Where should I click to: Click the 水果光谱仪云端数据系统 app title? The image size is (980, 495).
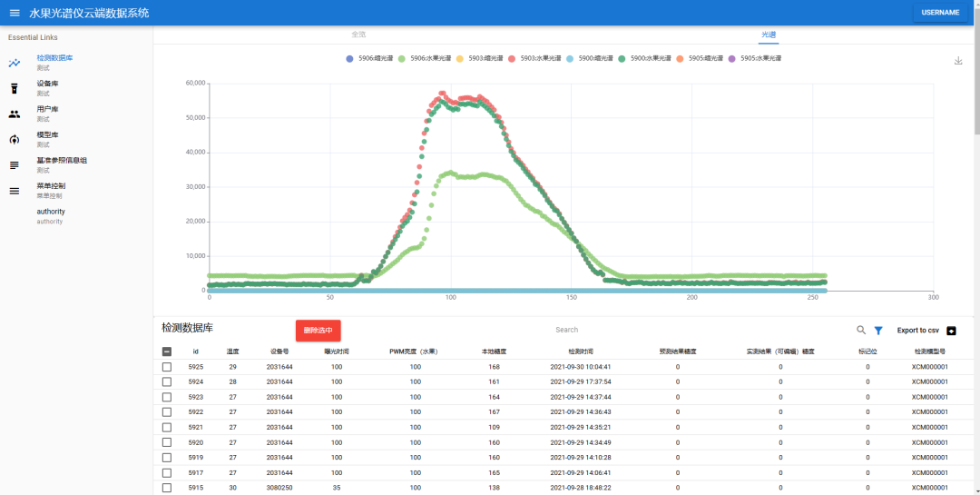(89, 13)
